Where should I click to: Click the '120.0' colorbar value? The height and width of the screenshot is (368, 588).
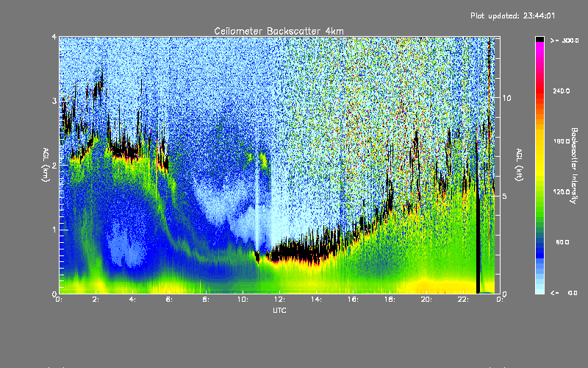(x=562, y=192)
